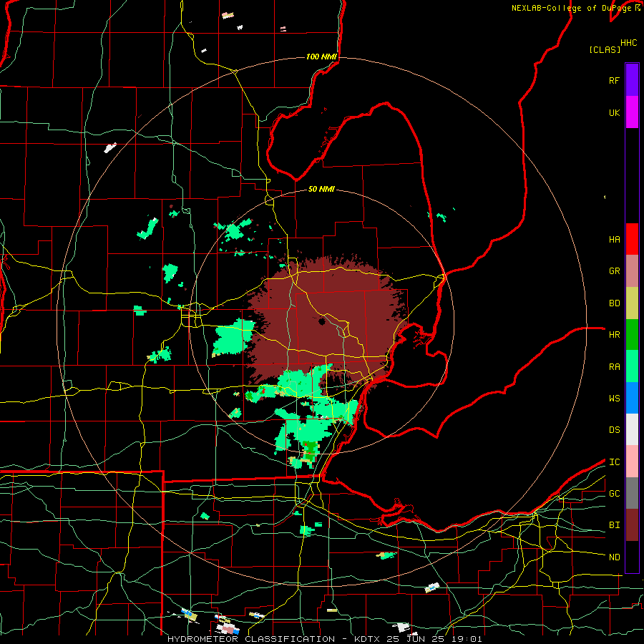The image size is (644, 644).
Task: Click the HR legend label
Action: pyautogui.click(x=614, y=335)
